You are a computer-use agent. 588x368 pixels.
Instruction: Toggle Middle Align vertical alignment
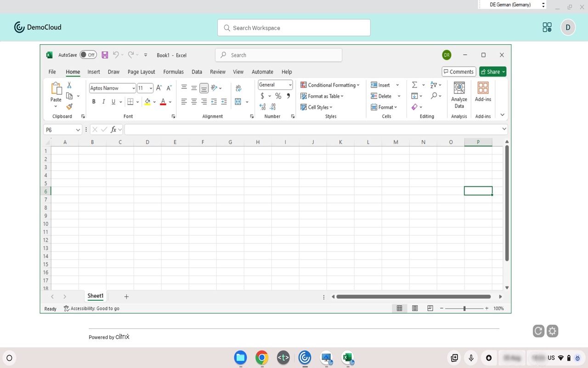(x=194, y=88)
